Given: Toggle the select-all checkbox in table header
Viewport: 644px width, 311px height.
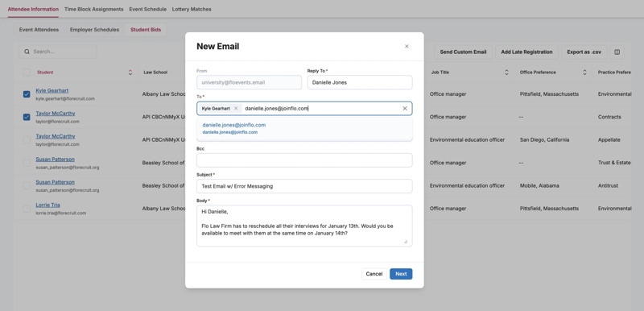Looking at the screenshot, I should point(27,73).
